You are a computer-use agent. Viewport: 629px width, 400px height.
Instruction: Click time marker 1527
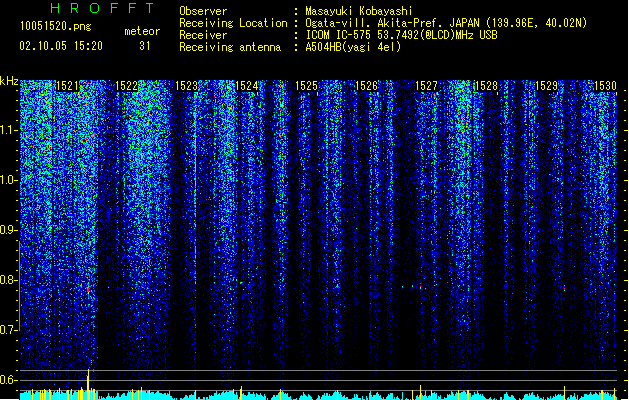pos(426,86)
